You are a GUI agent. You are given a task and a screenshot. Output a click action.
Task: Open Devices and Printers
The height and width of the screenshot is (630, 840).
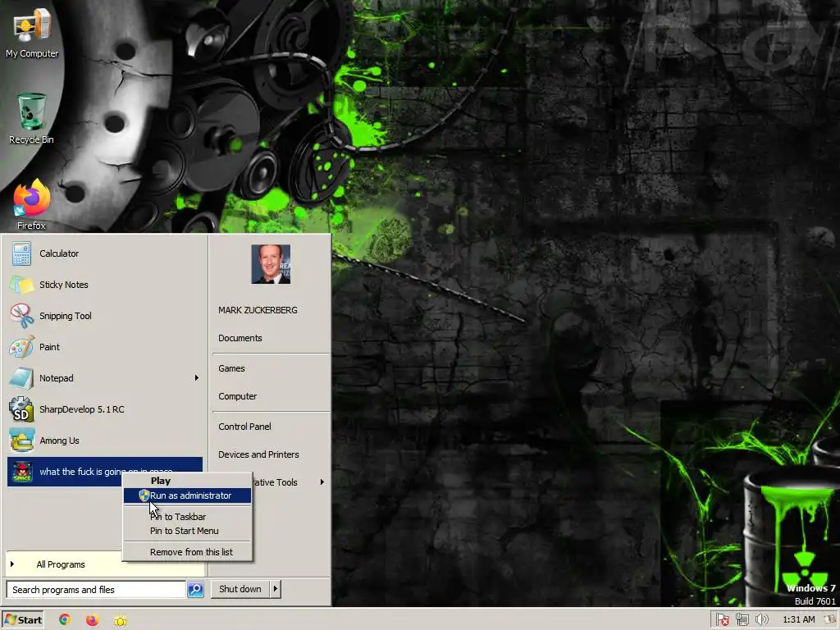coord(258,454)
